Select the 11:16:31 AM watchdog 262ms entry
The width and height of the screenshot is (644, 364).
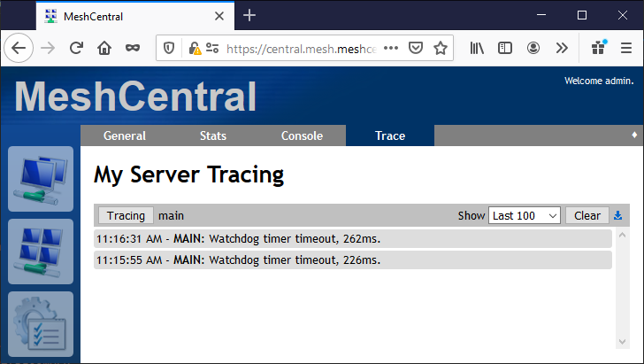pos(353,238)
